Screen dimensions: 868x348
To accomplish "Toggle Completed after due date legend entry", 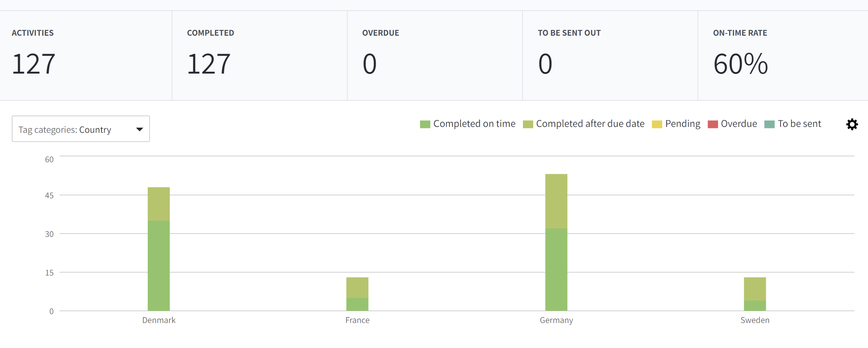I will pyautogui.click(x=584, y=124).
